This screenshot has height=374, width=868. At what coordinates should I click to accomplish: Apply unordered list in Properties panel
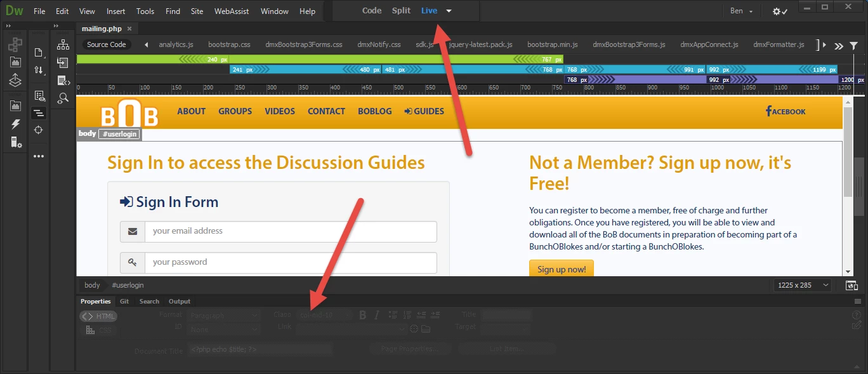[x=393, y=315]
